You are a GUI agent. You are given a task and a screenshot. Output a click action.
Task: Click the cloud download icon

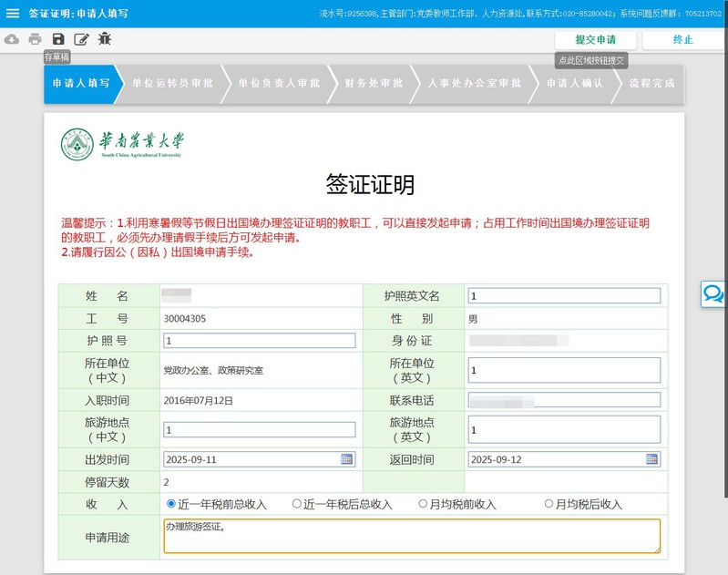(x=12, y=39)
